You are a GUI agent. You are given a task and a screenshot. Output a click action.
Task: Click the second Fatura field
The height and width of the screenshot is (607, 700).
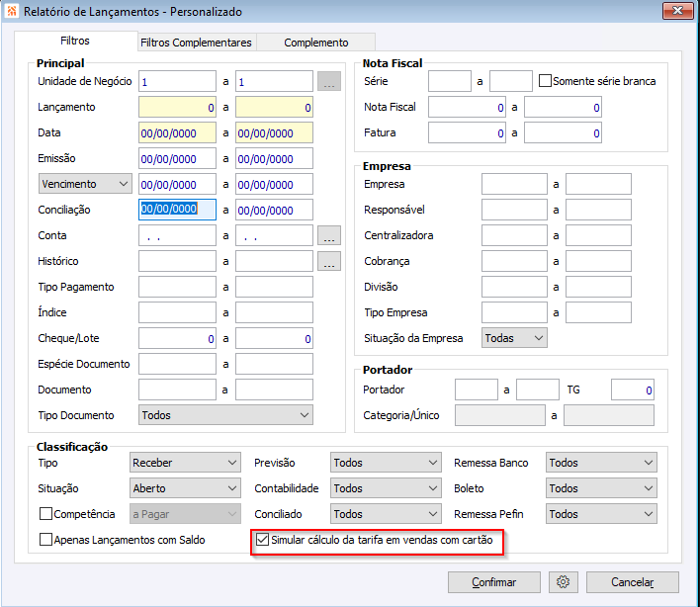click(x=563, y=132)
